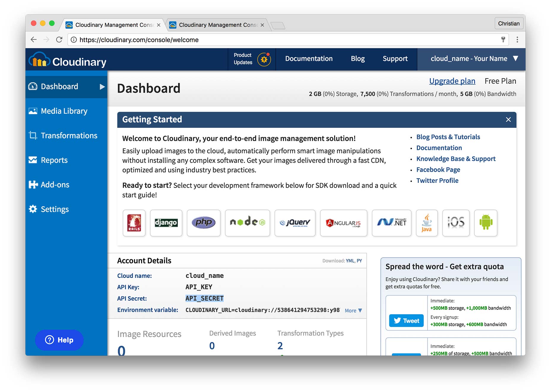This screenshot has width=551, height=392.
Task: Open the iOS SDK guide
Action: (456, 223)
